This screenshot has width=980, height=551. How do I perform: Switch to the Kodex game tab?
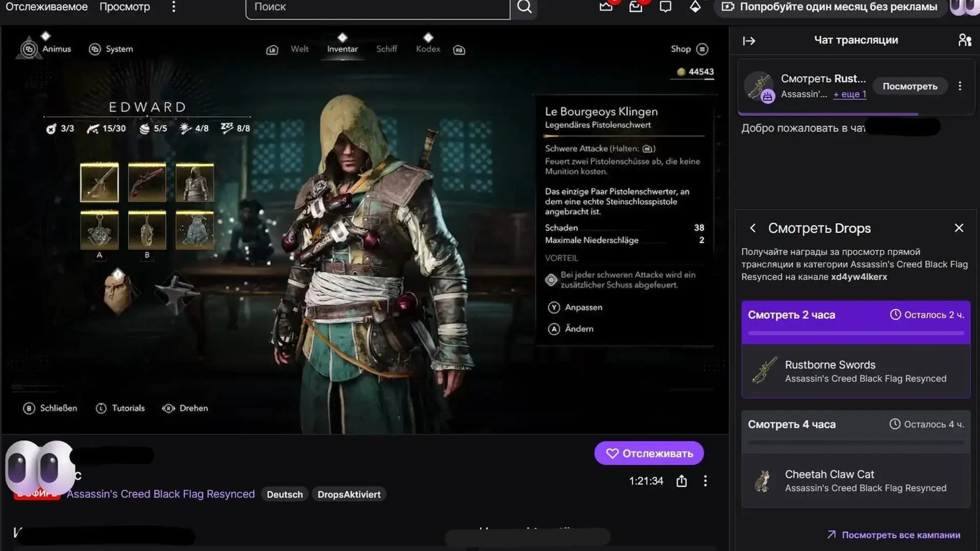click(428, 49)
